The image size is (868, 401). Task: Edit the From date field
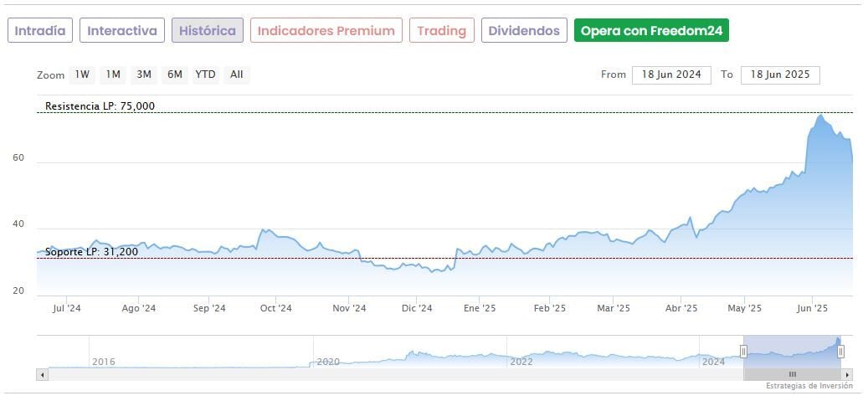pos(671,75)
